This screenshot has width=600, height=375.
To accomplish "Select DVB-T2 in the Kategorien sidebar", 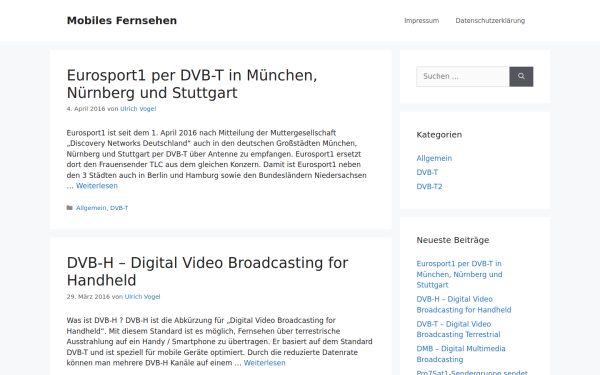I will pyautogui.click(x=429, y=186).
